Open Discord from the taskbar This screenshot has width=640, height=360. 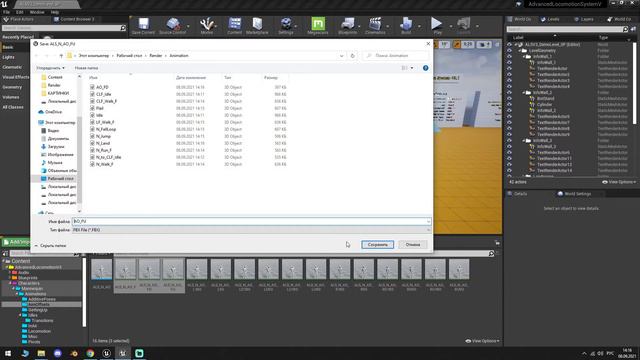tap(58, 353)
